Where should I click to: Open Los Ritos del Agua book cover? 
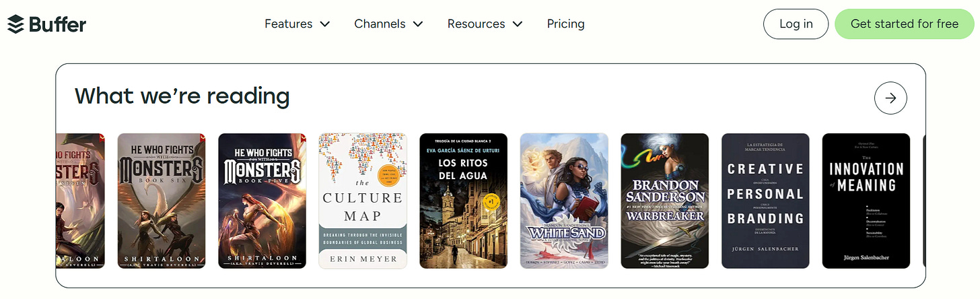(463, 201)
